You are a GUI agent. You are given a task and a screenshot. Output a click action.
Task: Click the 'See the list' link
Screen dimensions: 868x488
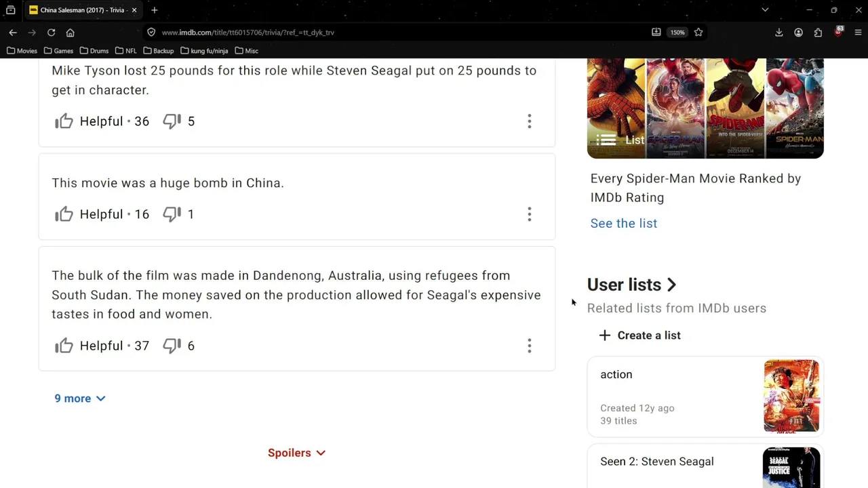(x=624, y=223)
